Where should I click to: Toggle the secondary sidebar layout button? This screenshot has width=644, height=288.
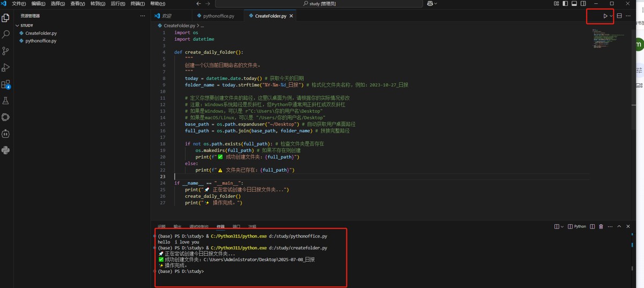tap(583, 4)
